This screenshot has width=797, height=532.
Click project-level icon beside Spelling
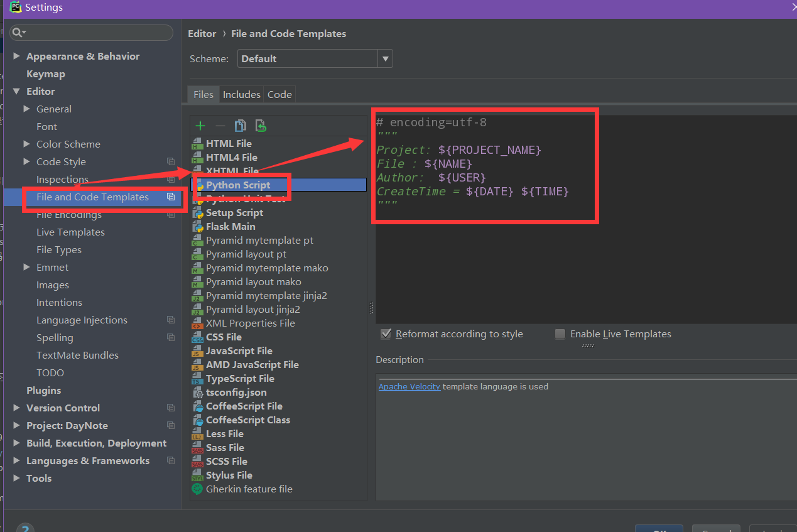[171, 338]
